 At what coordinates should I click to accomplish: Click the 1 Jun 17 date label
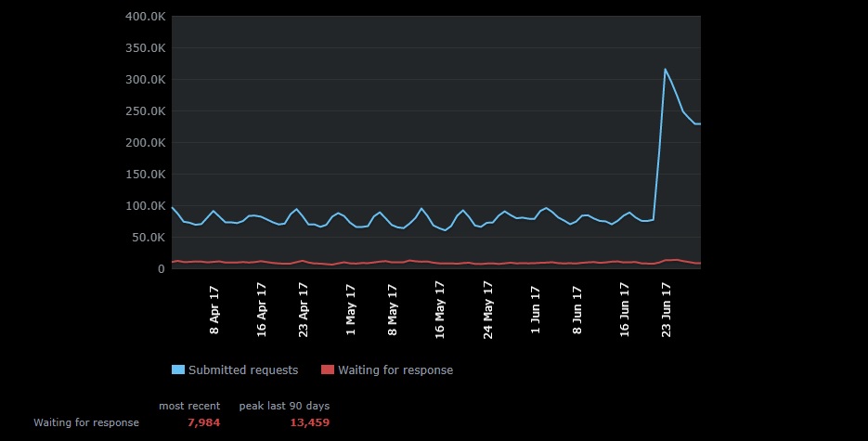pyautogui.click(x=535, y=310)
